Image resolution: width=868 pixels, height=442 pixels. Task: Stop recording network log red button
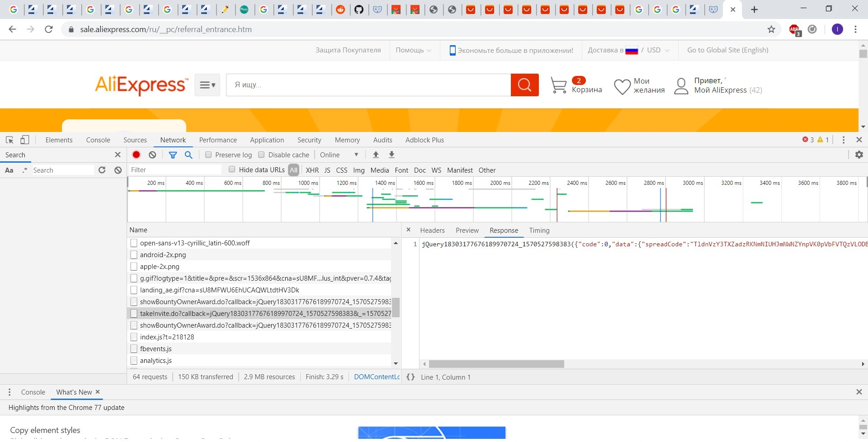pos(136,155)
